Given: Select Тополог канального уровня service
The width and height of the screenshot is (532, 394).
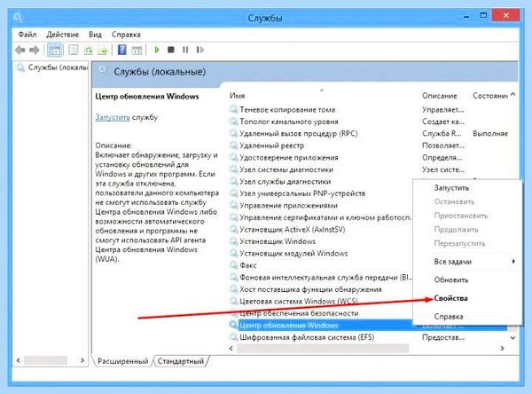Looking at the screenshot, I should (289, 122).
